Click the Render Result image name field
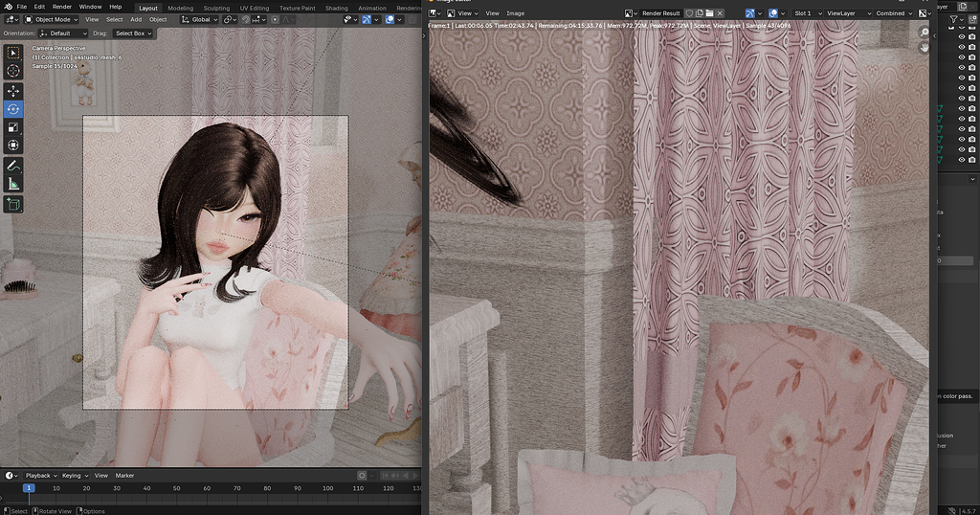The height and width of the screenshot is (515, 980). (661, 13)
